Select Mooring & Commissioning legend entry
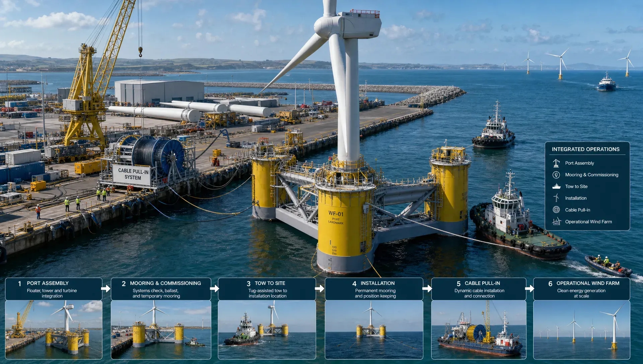Image resolution: width=643 pixels, height=364 pixels. (592, 175)
